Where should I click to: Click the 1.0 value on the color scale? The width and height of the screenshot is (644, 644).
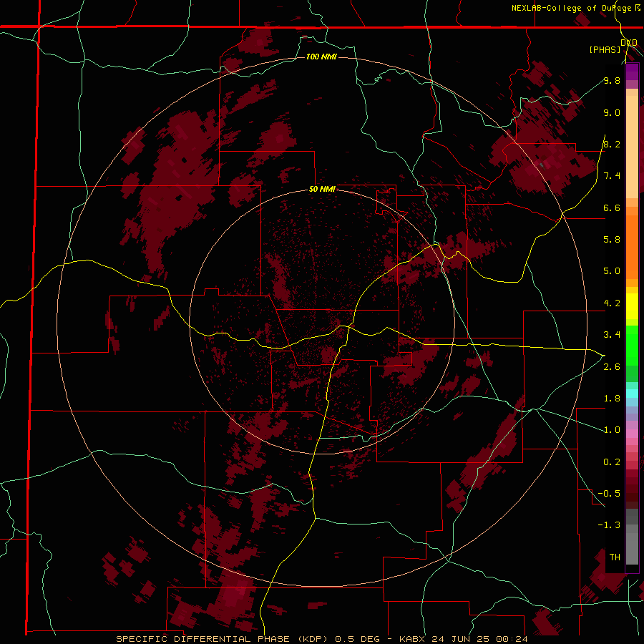612,430
